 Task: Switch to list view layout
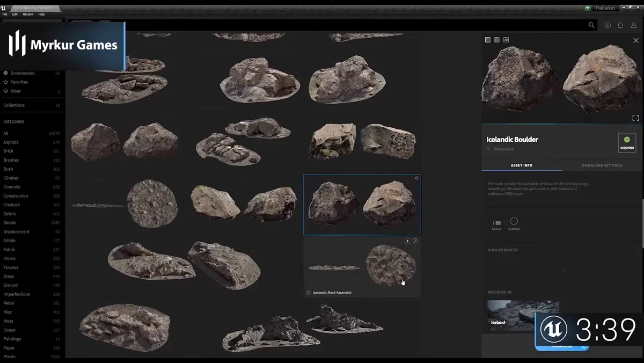pos(496,39)
